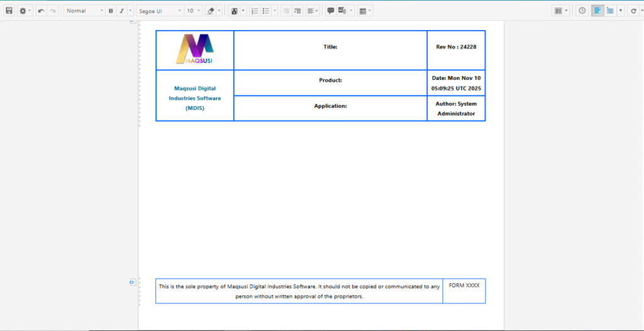Click the text highlight color button
The height and width of the screenshot is (331, 644).
pos(234,11)
